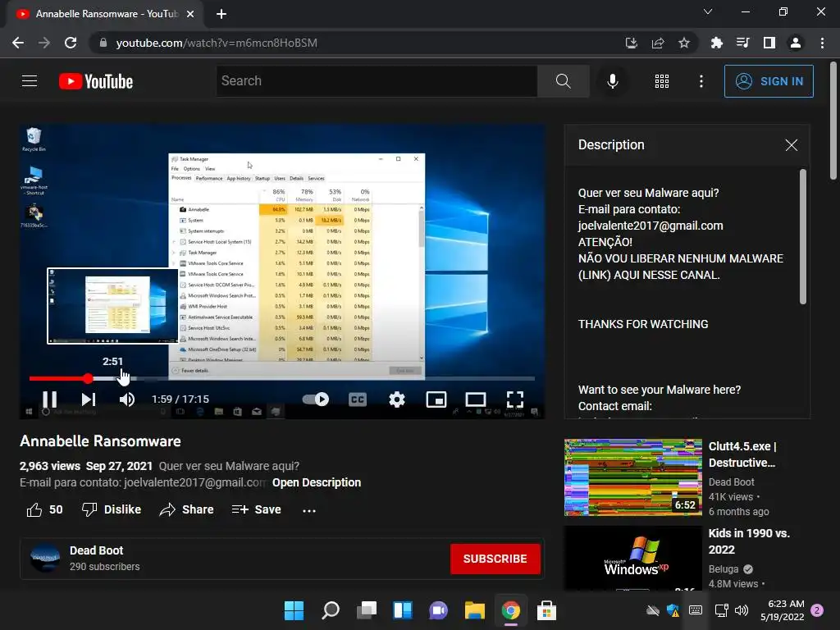
Task: Click the SIGN IN button
Action: click(x=768, y=81)
